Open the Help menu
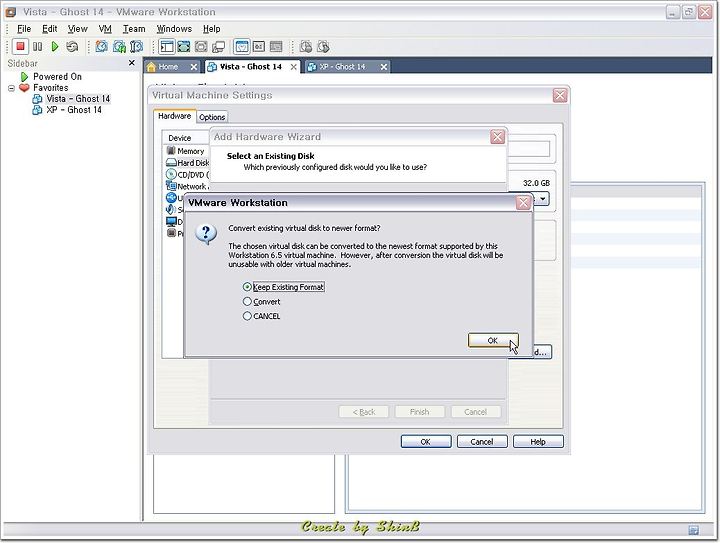 212,29
